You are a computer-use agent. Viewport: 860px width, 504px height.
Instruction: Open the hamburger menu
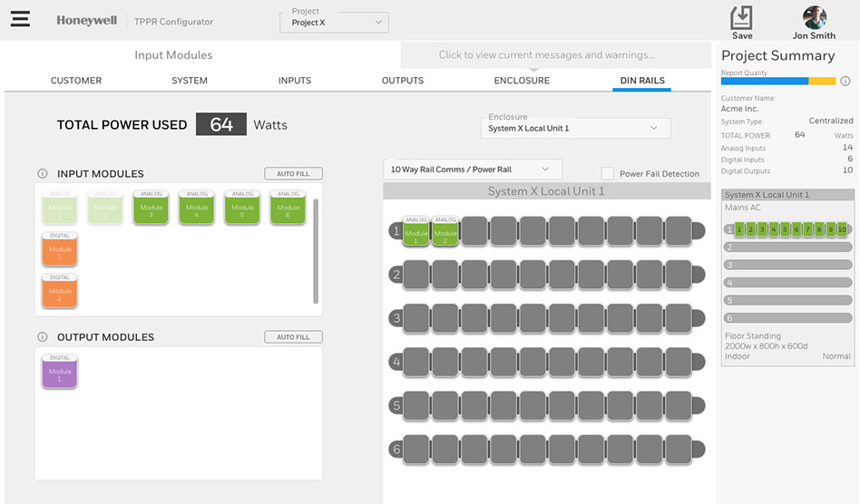(20, 19)
